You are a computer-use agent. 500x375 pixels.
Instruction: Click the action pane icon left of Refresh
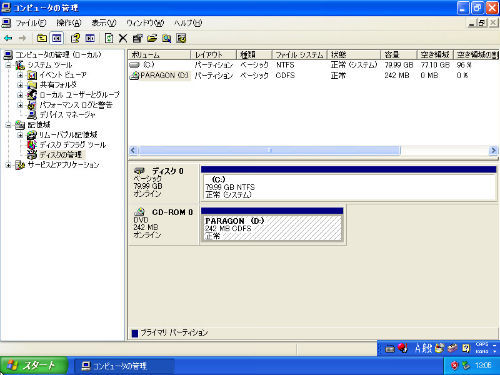pos(90,38)
